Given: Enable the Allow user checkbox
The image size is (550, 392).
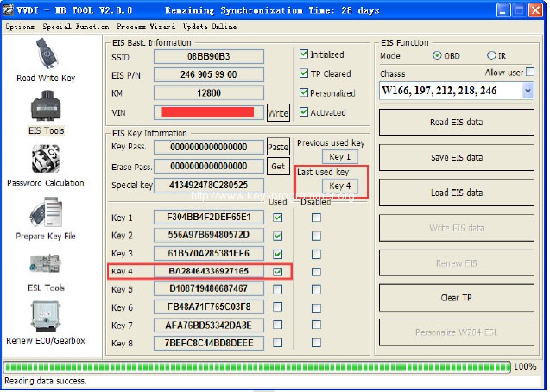Looking at the screenshot, I should [530, 72].
